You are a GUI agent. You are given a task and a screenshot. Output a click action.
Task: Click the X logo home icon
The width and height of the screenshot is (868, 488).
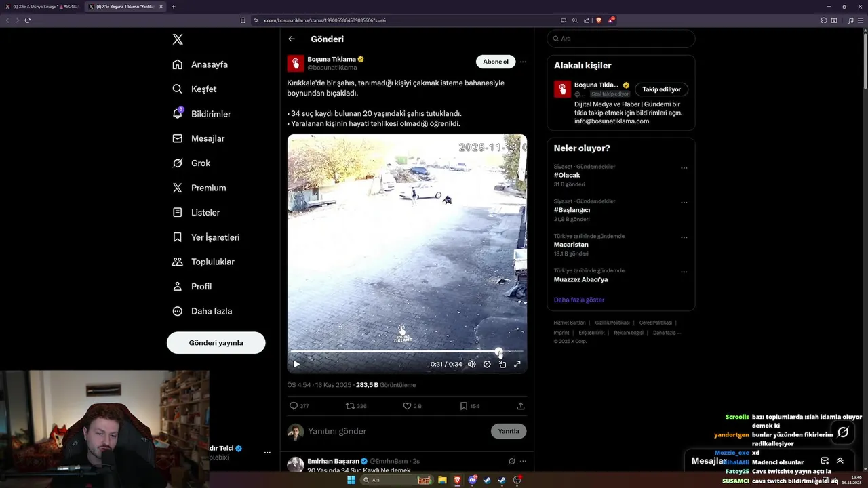click(x=178, y=39)
